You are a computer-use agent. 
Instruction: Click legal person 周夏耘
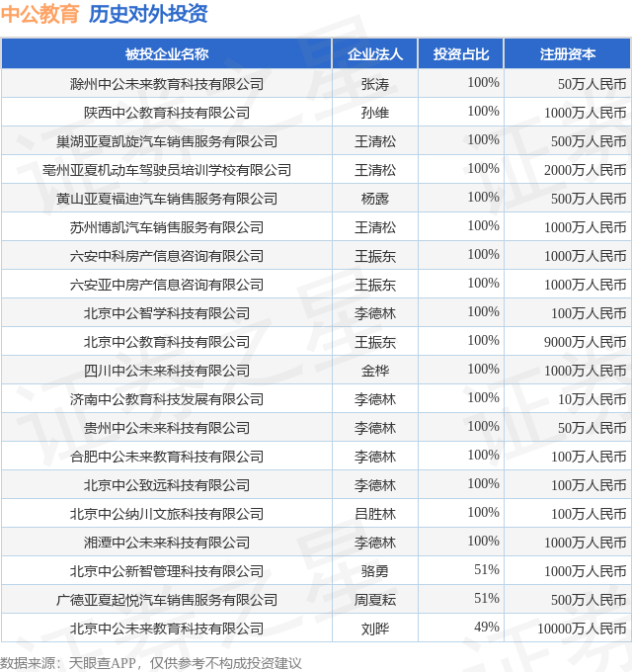[375, 601]
